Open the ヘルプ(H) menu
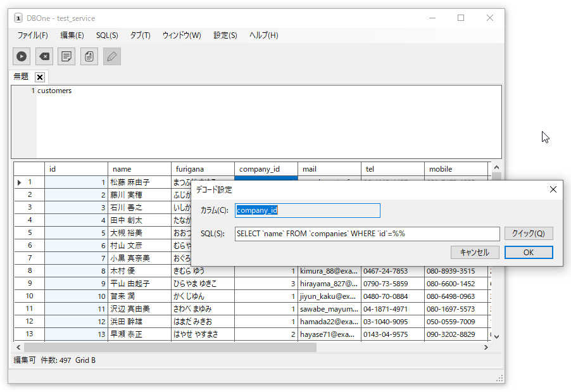Image resolution: width=571 pixels, height=392 pixels. [263, 35]
